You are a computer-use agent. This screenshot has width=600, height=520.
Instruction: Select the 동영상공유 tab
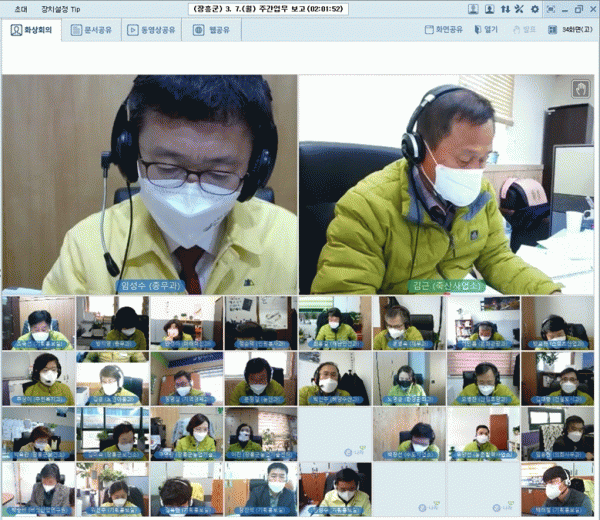pyautogui.click(x=153, y=30)
